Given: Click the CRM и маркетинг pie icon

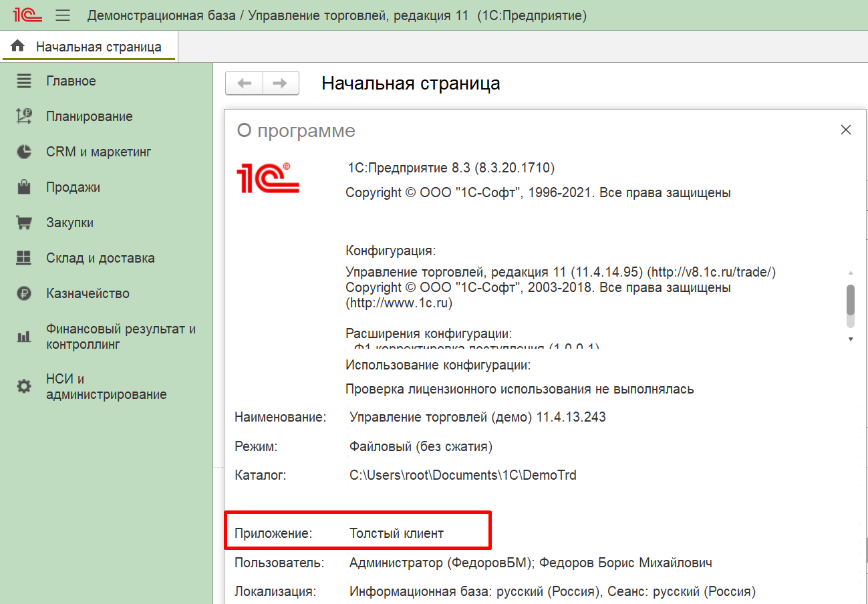Looking at the screenshot, I should pyautogui.click(x=24, y=152).
